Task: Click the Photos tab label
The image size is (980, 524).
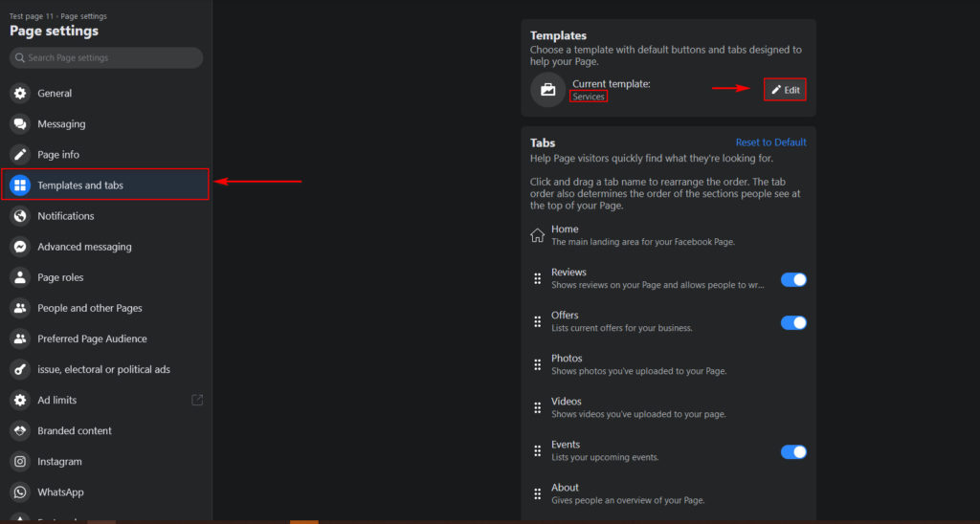Action: (567, 359)
